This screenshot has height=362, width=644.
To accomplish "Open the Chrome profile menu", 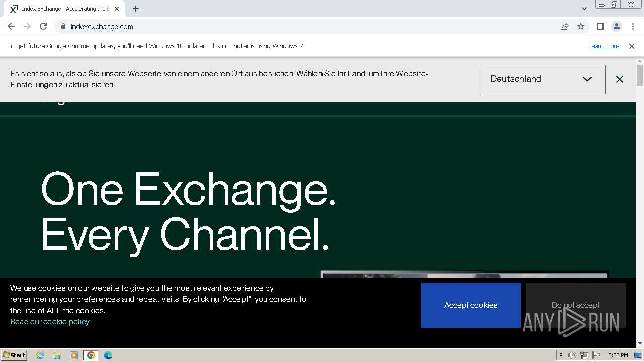I will [616, 26].
